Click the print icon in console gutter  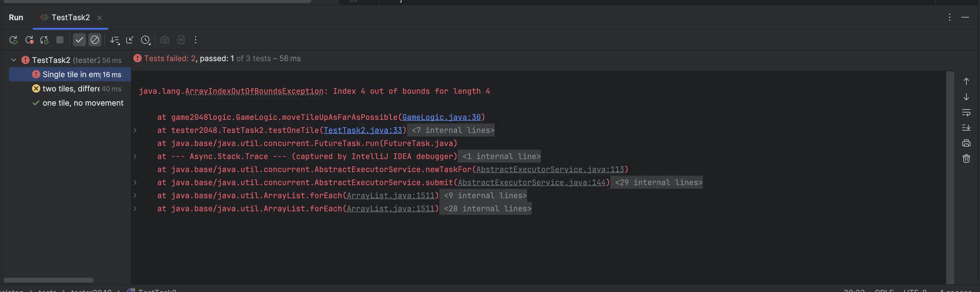(966, 143)
